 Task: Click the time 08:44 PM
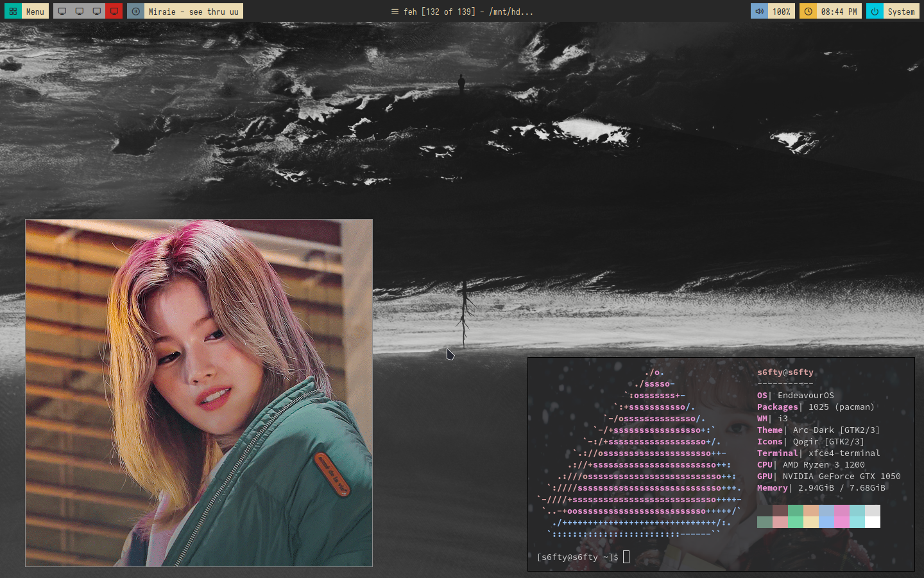(839, 12)
